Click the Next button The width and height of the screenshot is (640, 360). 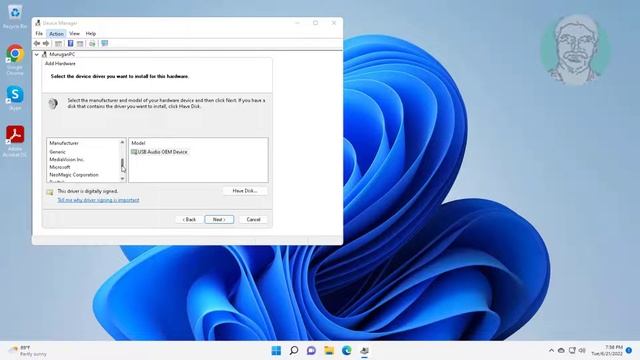219,220
